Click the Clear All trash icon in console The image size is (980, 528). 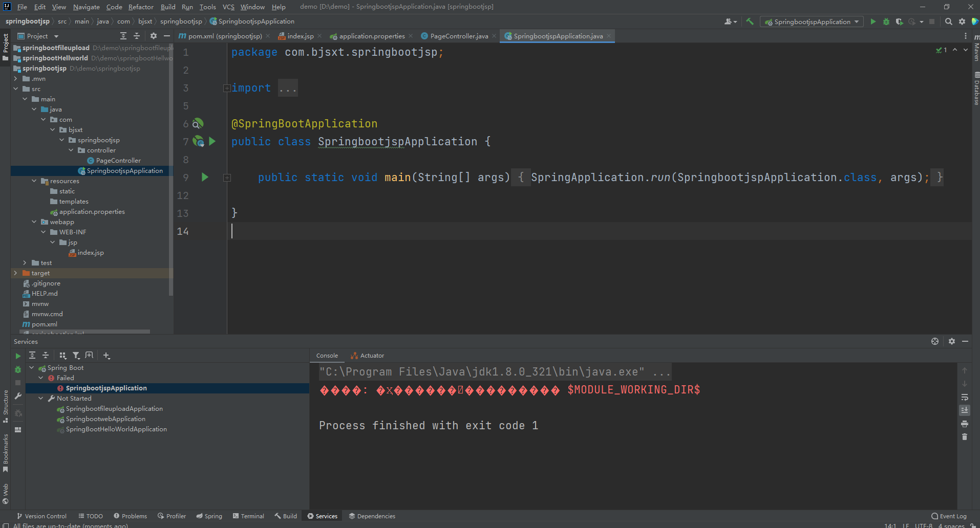pos(965,437)
